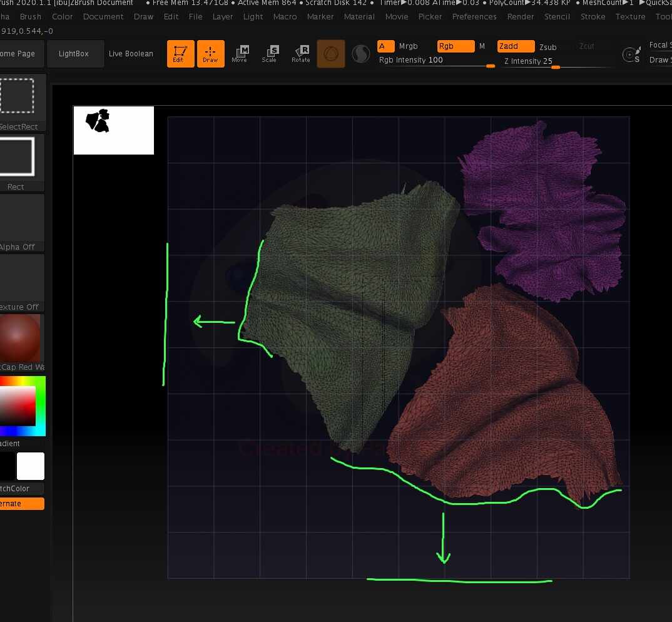
Task: Open the Stencil menu
Action: click(557, 17)
